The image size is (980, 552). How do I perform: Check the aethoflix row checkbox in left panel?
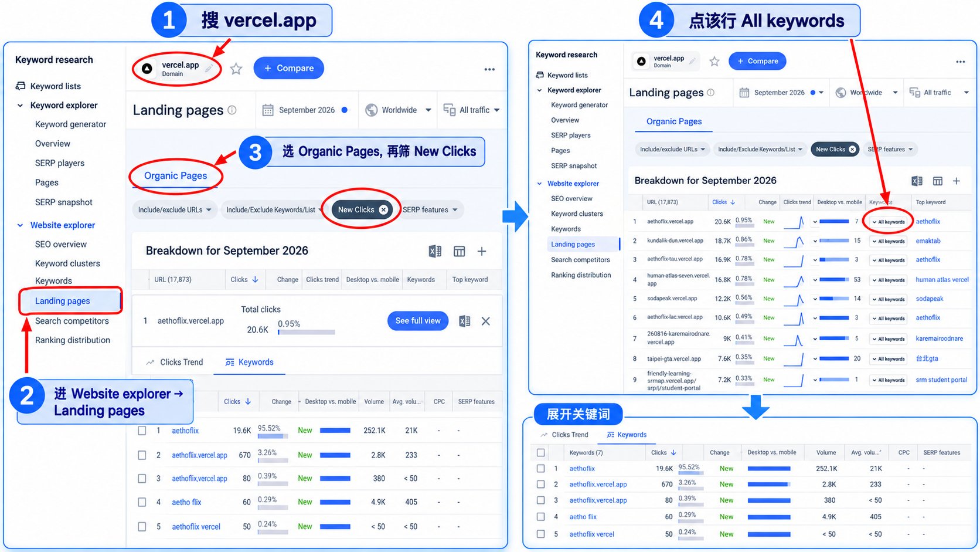pos(142,431)
